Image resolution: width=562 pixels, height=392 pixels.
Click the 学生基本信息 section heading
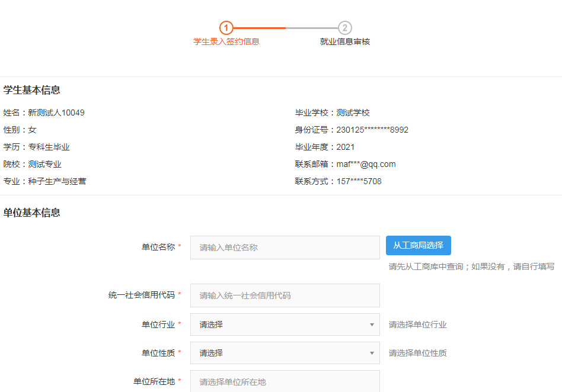(x=31, y=91)
